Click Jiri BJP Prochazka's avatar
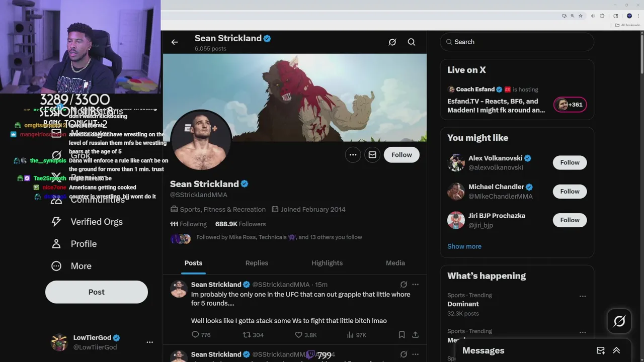 click(456, 220)
